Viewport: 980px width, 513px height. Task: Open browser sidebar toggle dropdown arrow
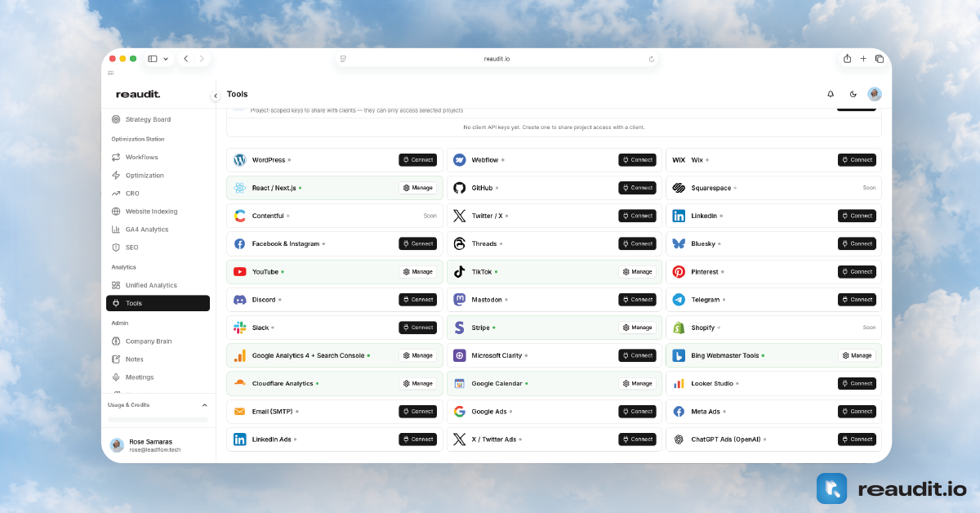[167, 59]
